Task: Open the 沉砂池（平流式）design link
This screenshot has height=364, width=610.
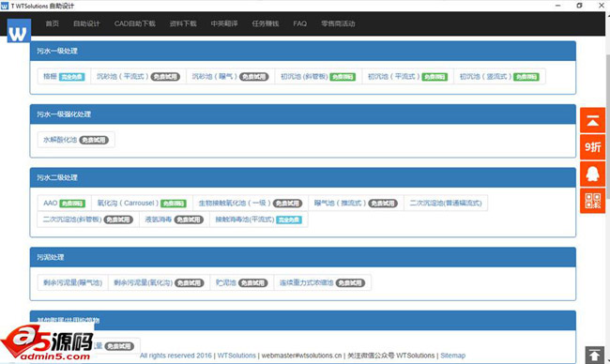Action: click(x=139, y=77)
